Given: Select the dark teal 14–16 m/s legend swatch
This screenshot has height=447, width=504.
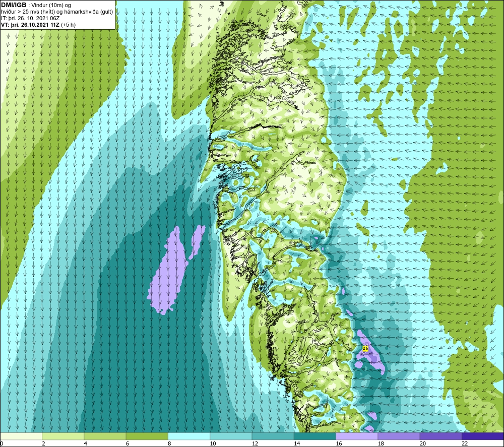Looking at the screenshot, I should [x=314, y=436].
